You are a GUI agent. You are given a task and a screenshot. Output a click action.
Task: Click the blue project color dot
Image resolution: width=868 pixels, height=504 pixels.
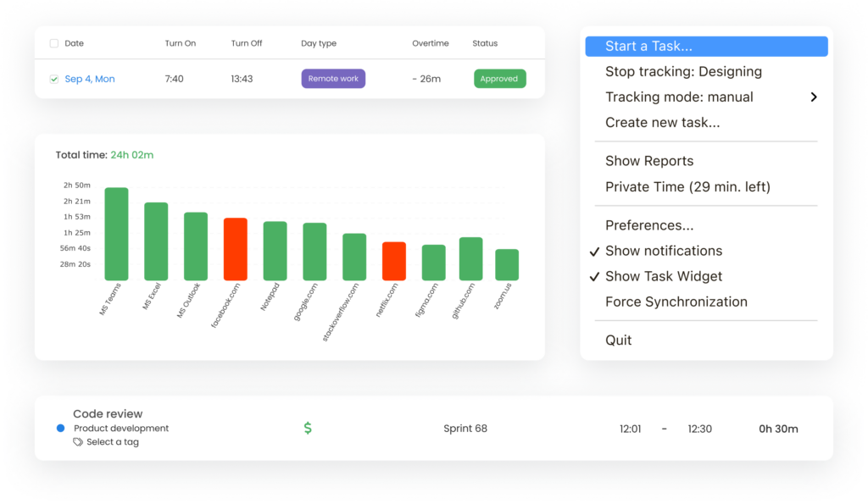click(x=61, y=429)
